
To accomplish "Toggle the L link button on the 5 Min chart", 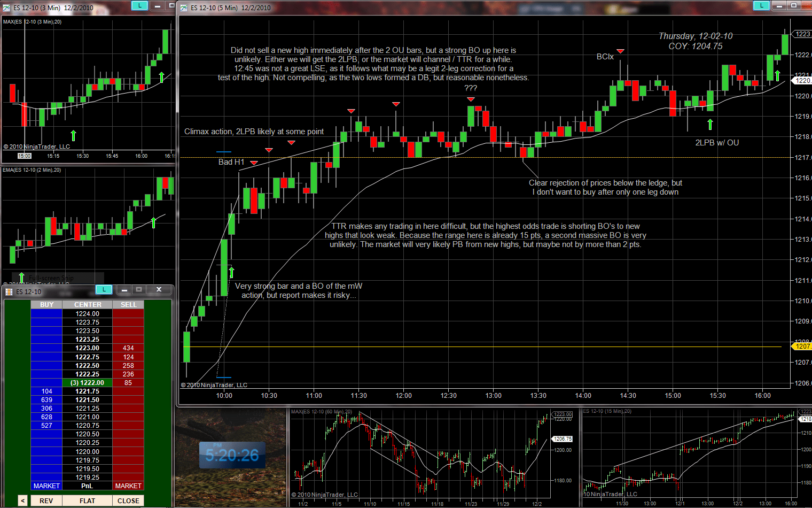I will (x=761, y=5).
